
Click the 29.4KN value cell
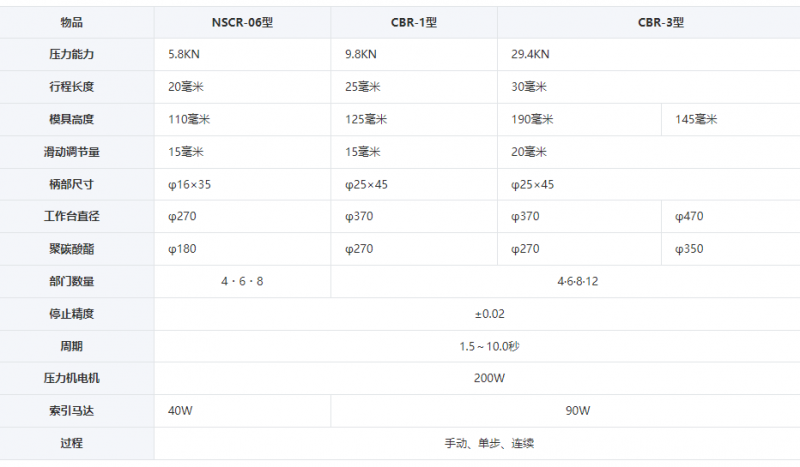[x=648, y=54]
